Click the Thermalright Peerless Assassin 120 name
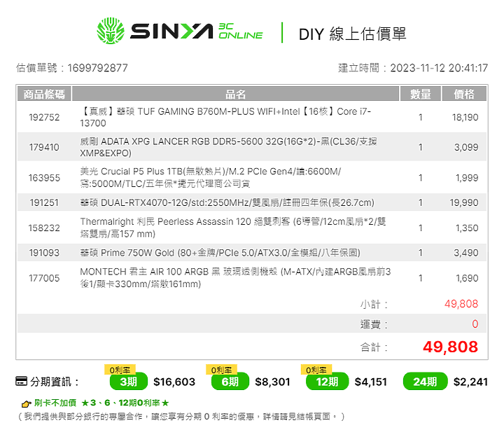Screen dimensions: 504x437 (x=233, y=228)
